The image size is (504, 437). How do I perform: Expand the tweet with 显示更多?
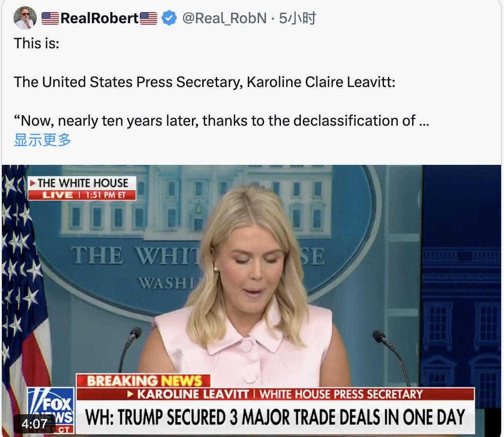click(x=43, y=140)
